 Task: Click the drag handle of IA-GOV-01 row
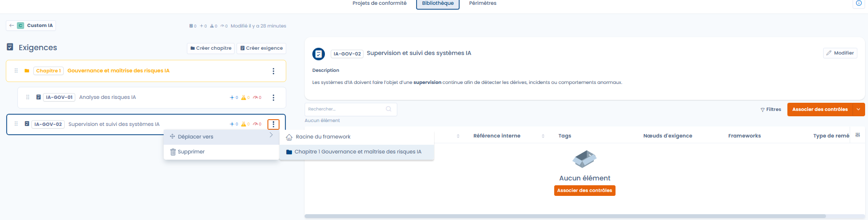click(28, 97)
